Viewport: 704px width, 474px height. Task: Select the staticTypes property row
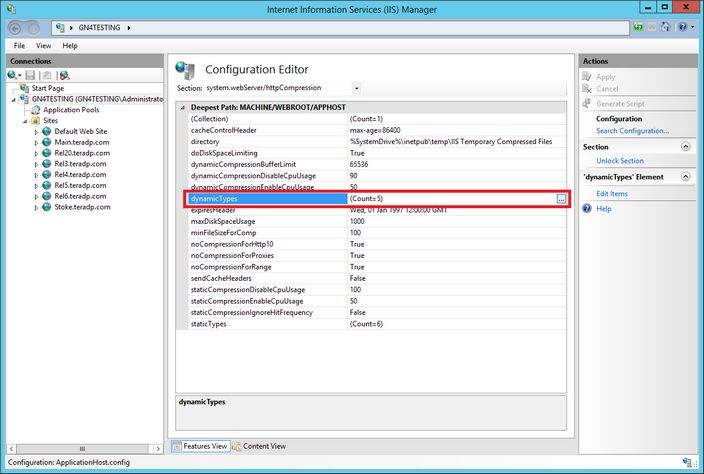coord(377,324)
